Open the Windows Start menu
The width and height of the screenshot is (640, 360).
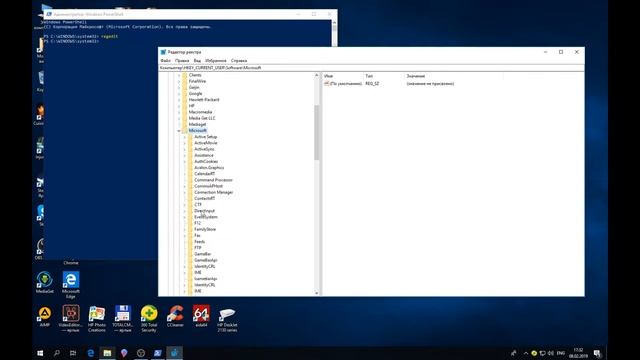click(x=40, y=353)
